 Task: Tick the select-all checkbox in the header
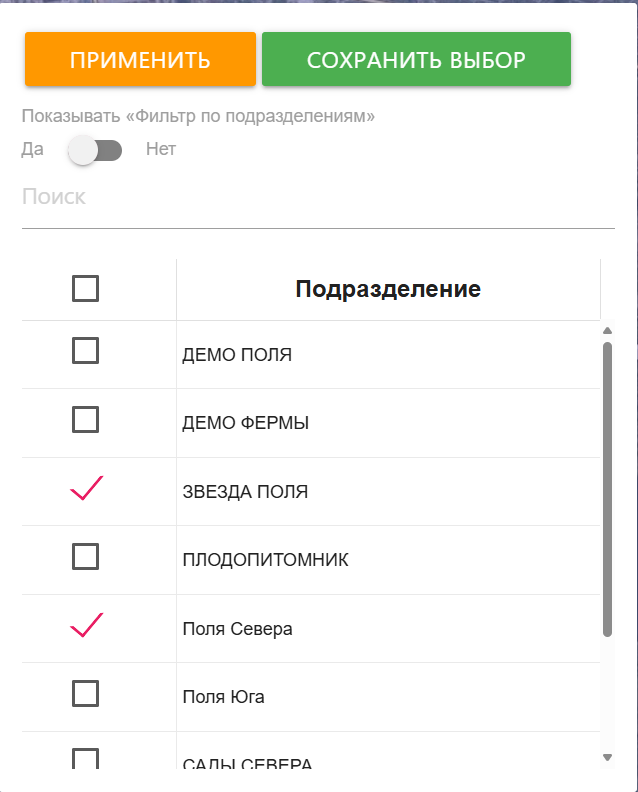point(86,289)
